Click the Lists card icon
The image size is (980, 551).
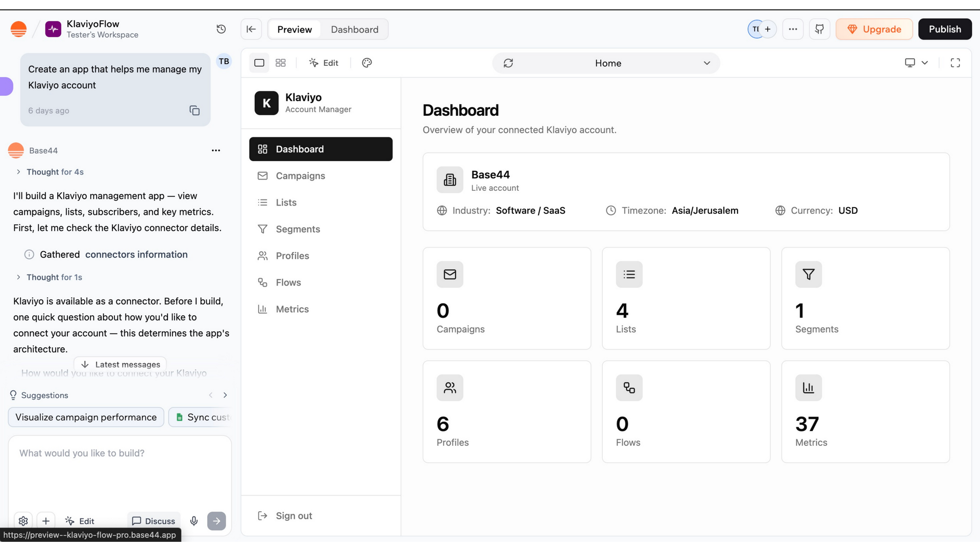click(629, 274)
